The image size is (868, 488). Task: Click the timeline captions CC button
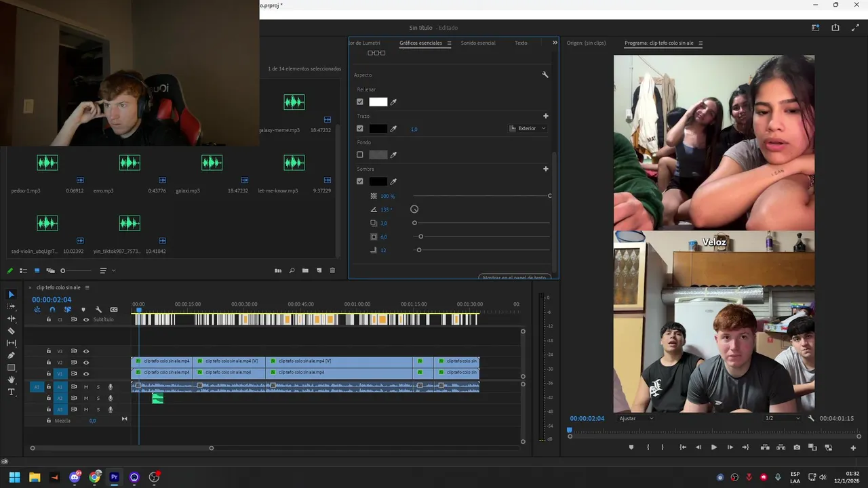(114, 310)
